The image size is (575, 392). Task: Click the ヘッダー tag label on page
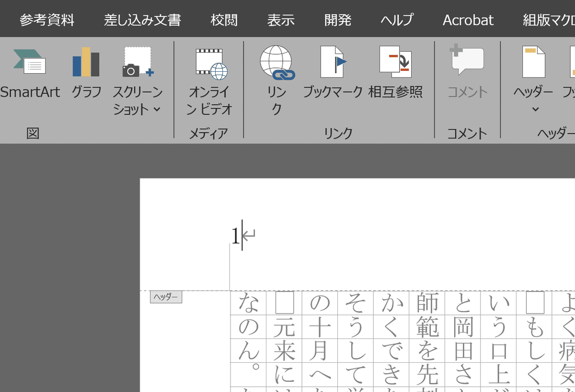[x=166, y=297]
